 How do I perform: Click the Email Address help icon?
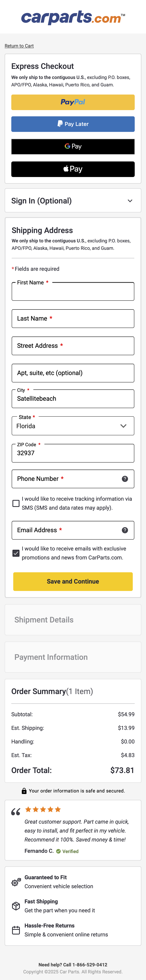[125, 530]
